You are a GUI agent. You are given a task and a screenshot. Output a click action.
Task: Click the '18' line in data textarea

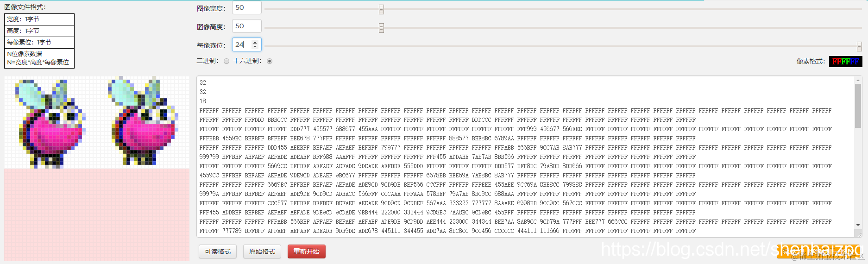203,101
